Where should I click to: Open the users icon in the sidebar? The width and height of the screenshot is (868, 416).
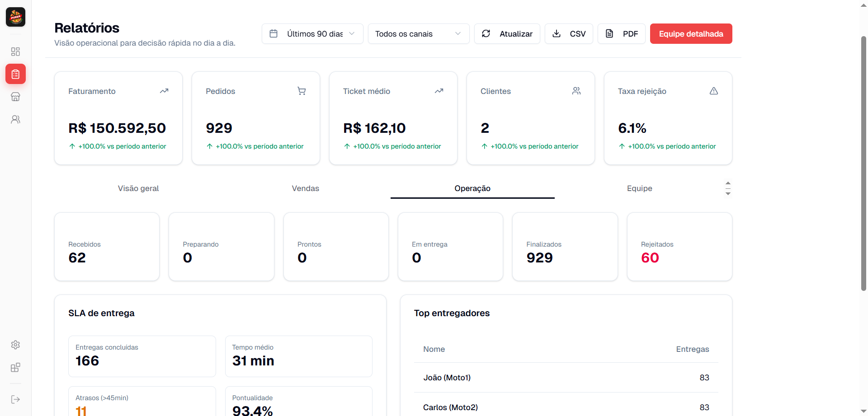click(x=15, y=119)
